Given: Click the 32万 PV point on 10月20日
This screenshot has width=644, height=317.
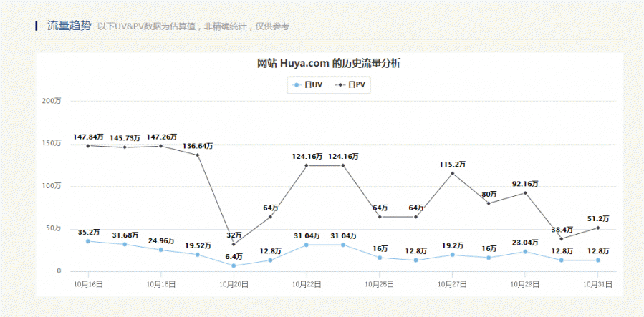Looking at the screenshot, I should (x=234, y=244).
